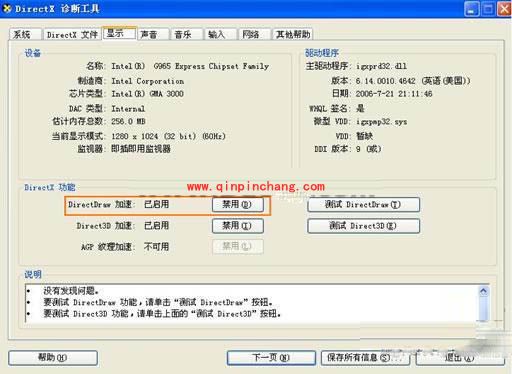The image size is (512, 374).
Task: Open the 声音 tab
Action: pos(153,34)
